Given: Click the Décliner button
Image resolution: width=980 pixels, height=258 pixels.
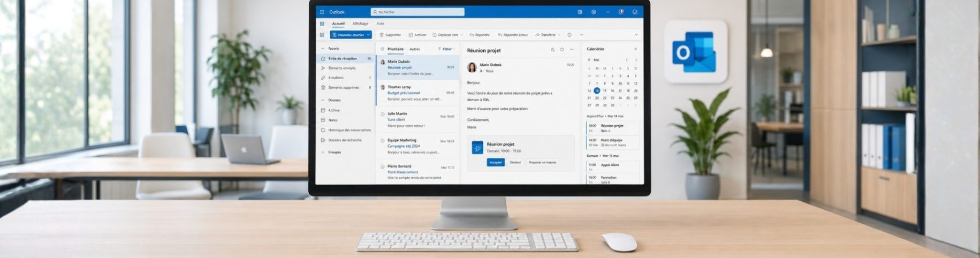Looking at the screenshot, I should pyautogui.click(x=515, y=162).
